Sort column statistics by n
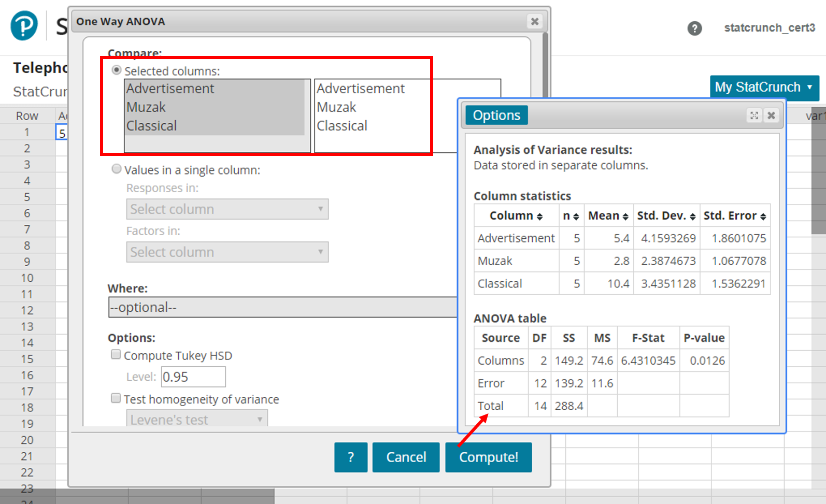 (576, 217)
